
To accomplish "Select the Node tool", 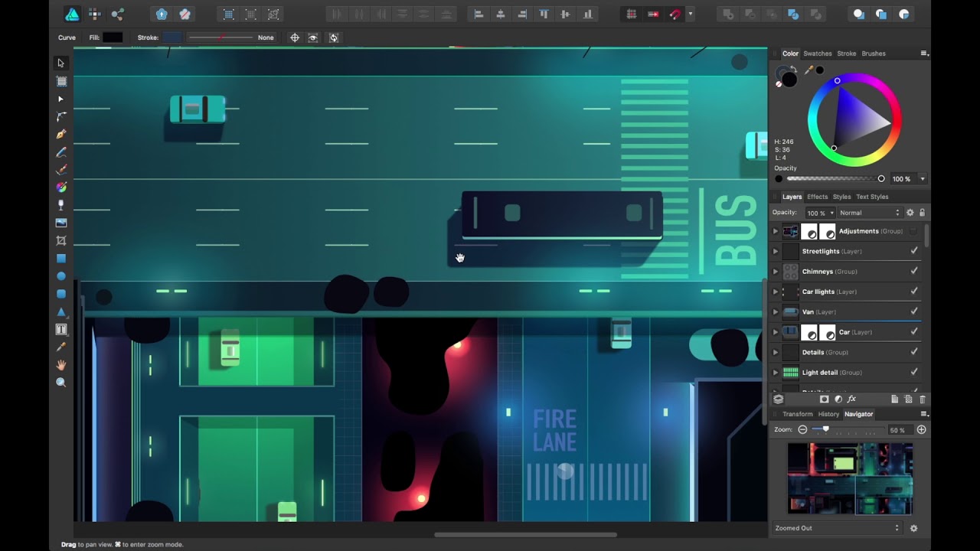I will 61,99.
